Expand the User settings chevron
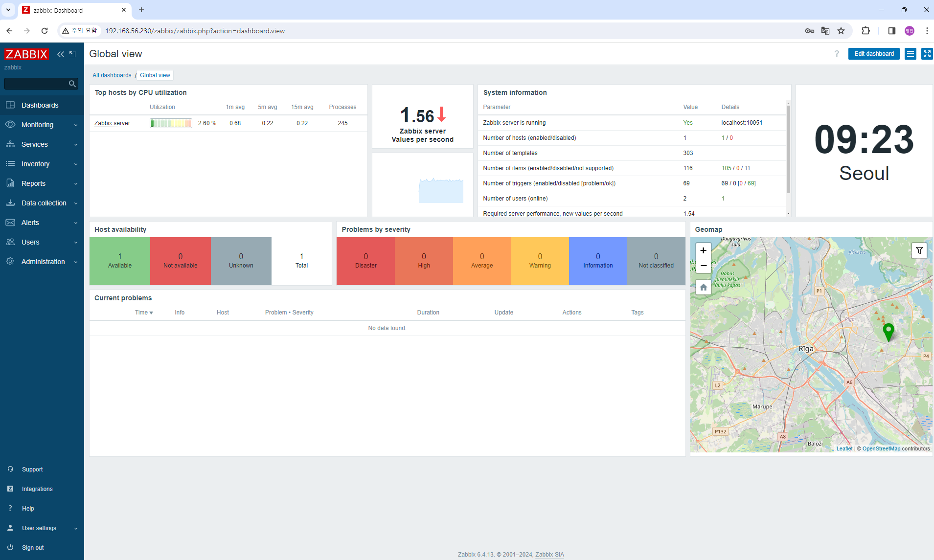This screenshot has height=560, width=934. click(x=76, y=528)
